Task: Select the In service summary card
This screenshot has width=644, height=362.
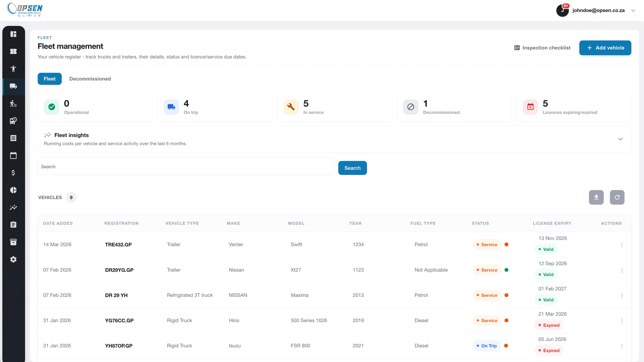Action: 334,107
